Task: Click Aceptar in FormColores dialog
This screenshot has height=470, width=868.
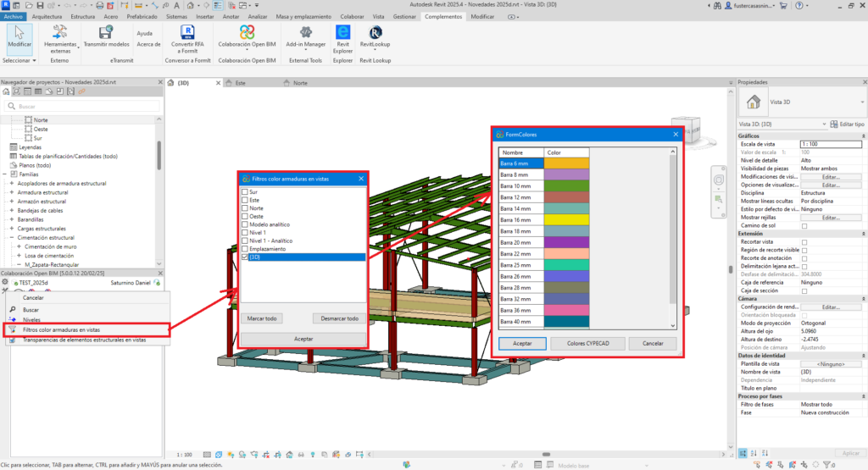Action: point(522,343)
